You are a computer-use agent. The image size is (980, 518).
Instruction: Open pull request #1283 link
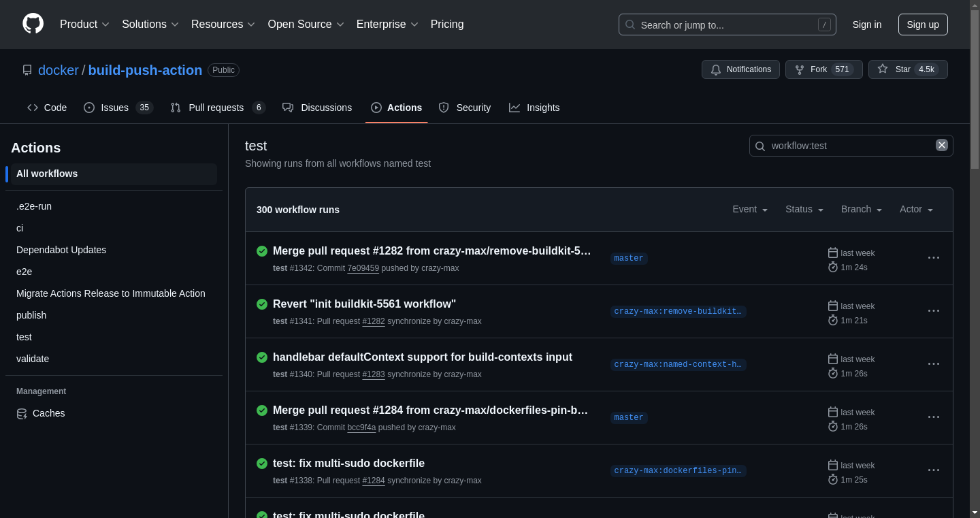[x=374, y=374]
